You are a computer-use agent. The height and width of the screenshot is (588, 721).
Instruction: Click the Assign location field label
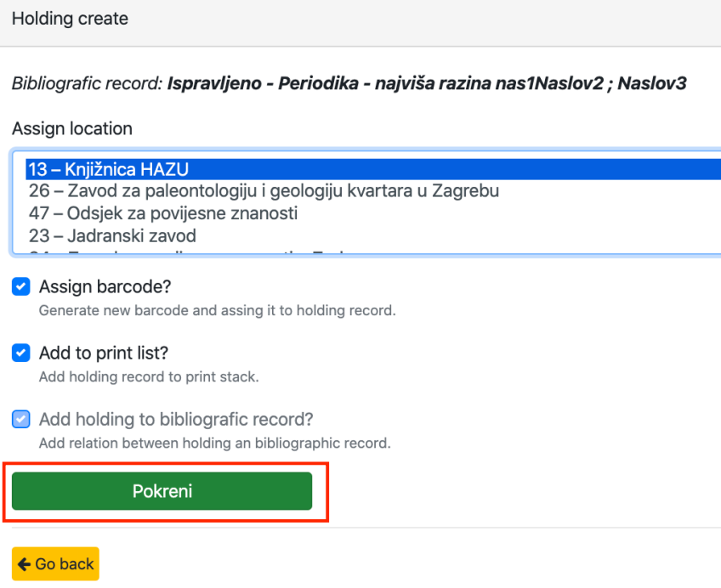[72, 129]
